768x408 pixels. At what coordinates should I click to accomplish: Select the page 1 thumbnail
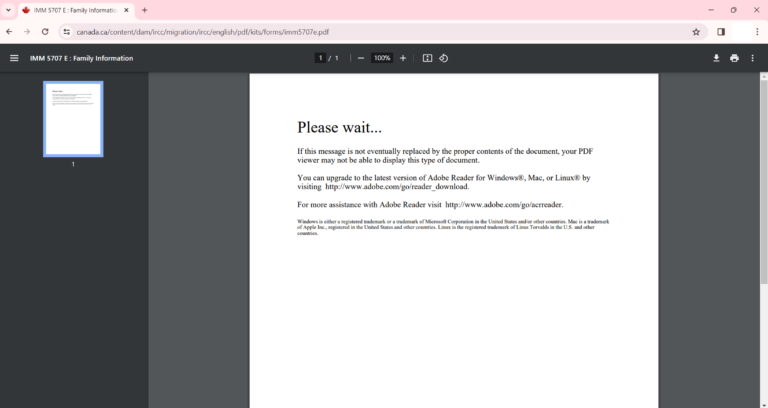coord(73,119)
